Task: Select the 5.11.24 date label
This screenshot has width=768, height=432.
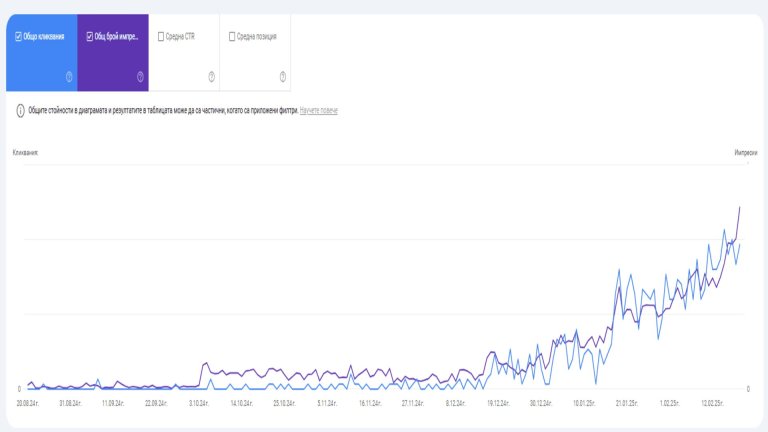Action: tap(328, 404)
